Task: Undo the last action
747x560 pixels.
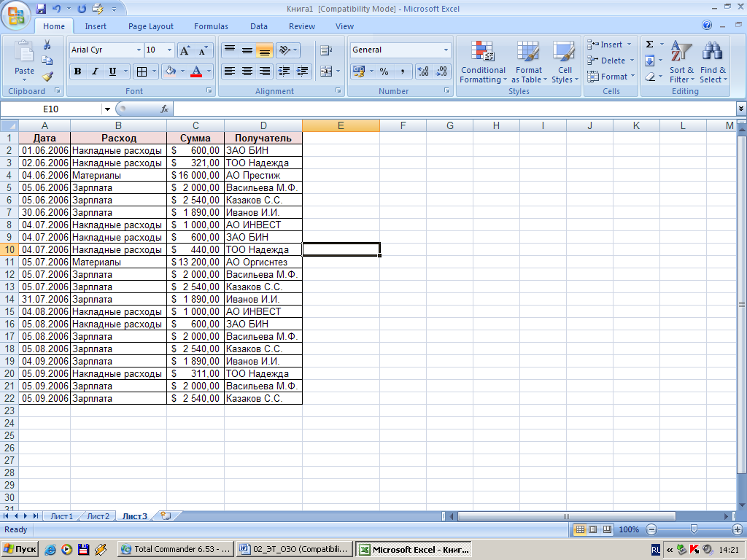Action: coord(57,9)
